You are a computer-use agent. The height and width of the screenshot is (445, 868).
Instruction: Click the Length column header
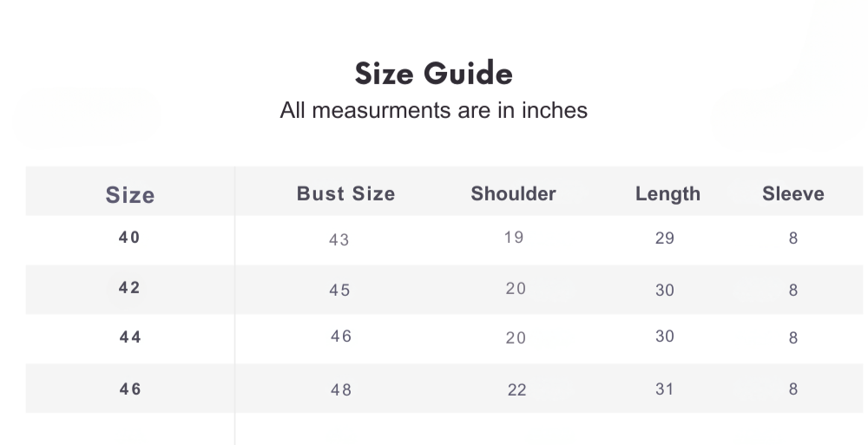(667, 194)
